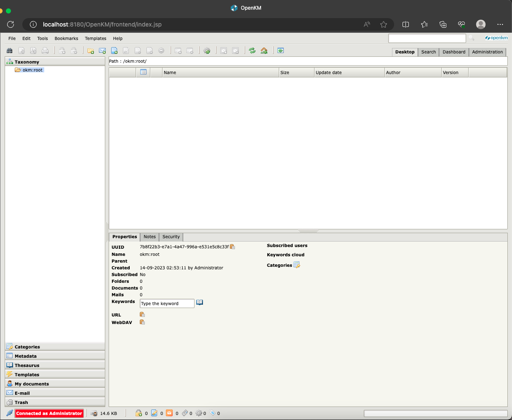512x420 pixels.
Task: Click the add document toolbar icon
Action: coord(114,51)
